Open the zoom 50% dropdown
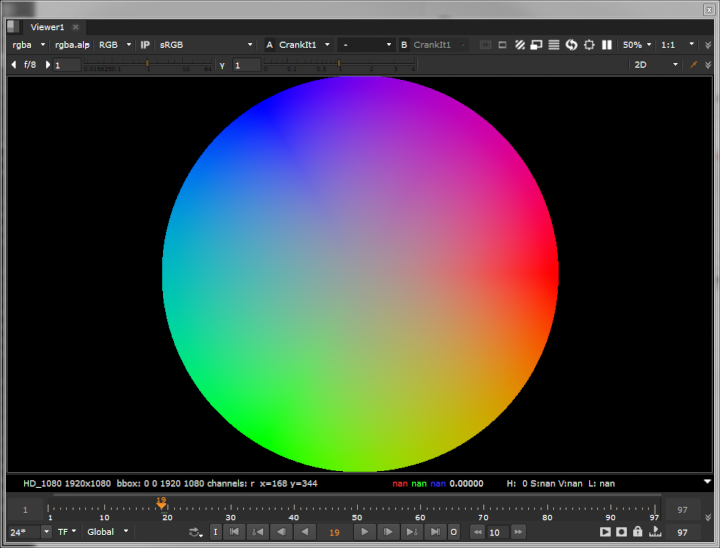Viewport: 720px width, 548px height. click(637, 45)
